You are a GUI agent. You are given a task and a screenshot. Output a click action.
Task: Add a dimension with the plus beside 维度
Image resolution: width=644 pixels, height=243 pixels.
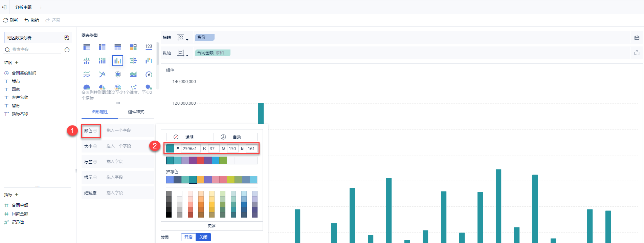17,62
